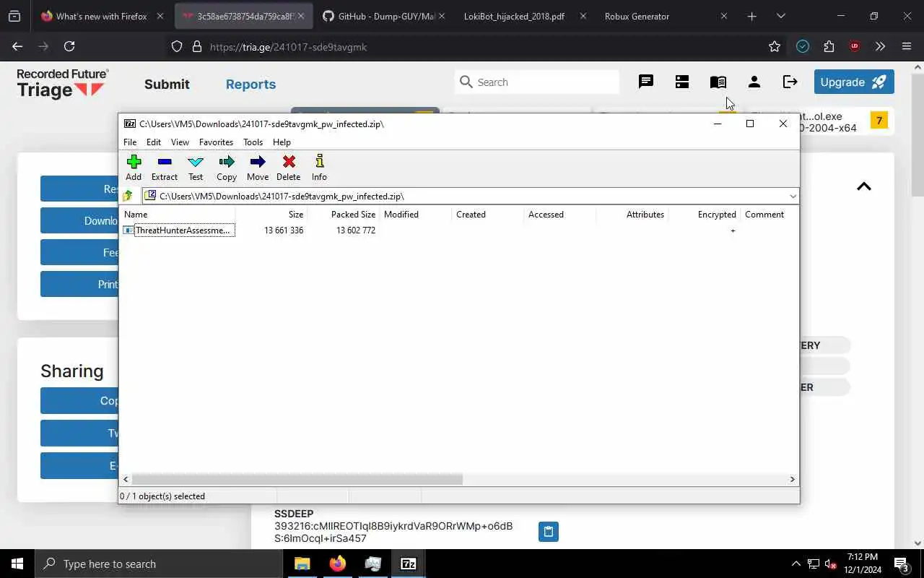Switch to What's new with Firefox tab

click(x=101, y=16)
